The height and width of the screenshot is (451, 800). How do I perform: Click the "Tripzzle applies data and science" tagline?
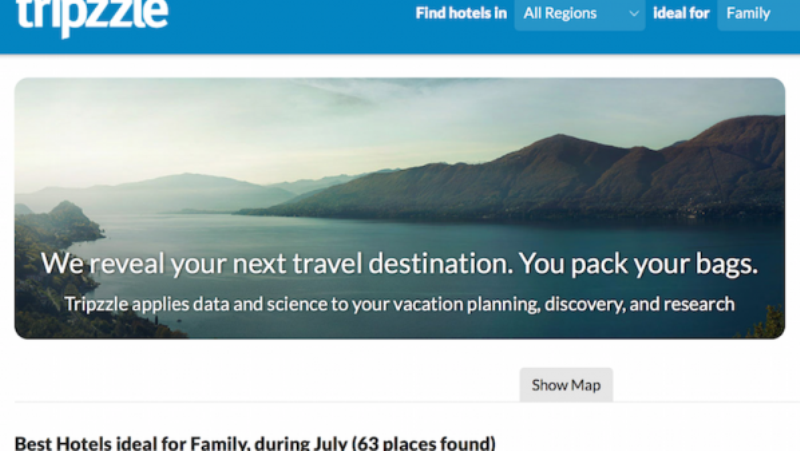pos(399,303)
